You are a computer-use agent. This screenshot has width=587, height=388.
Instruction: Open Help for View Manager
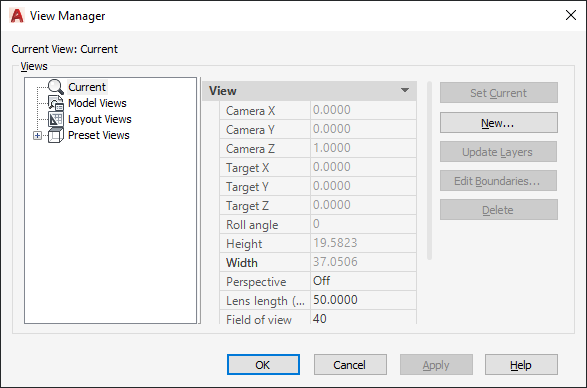point(521,365)
